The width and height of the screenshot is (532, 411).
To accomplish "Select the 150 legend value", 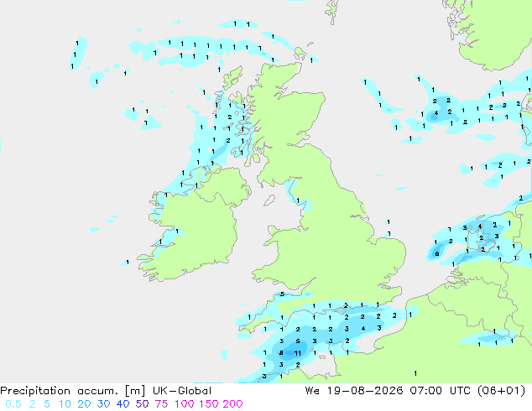I will [209, 404].
